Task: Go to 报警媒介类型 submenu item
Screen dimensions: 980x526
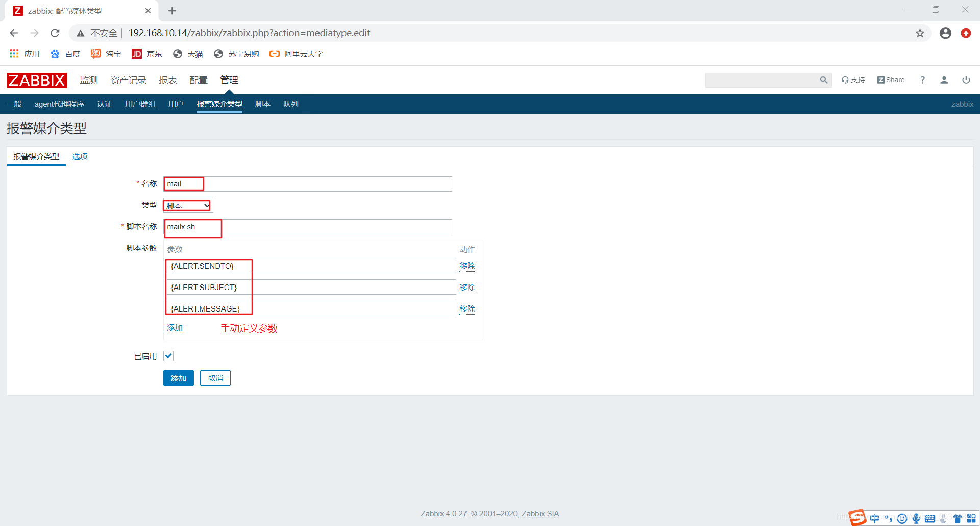Action: (x=219, y=104)
